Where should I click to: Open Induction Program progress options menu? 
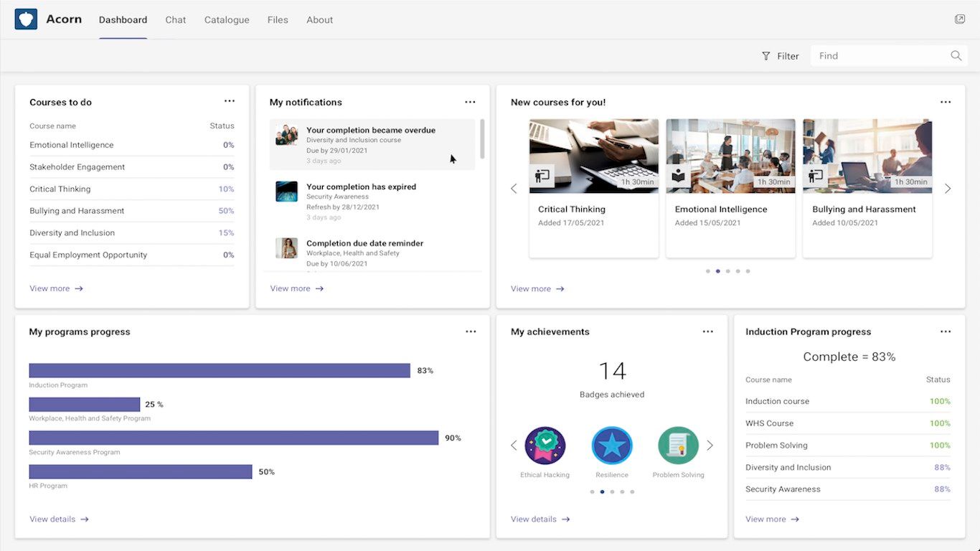tap(946, 331)
